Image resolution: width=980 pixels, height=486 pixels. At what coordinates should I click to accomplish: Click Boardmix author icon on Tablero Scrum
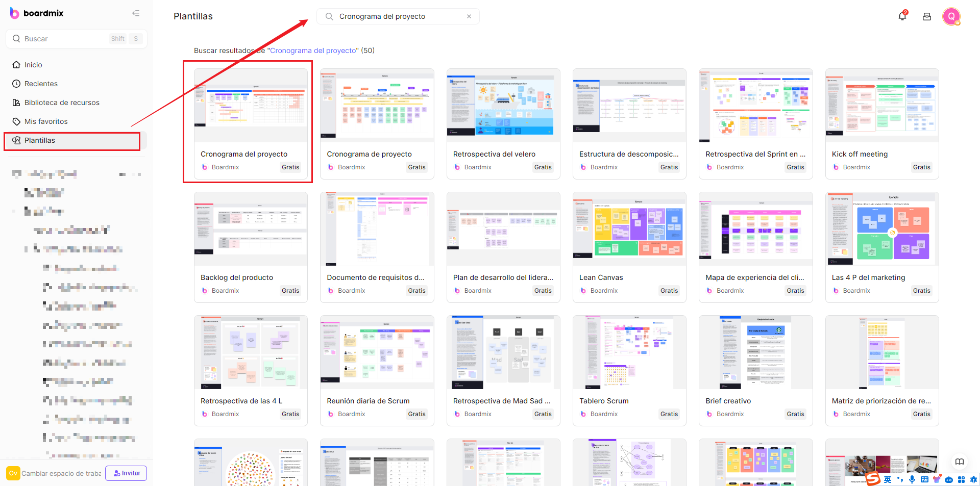(583, 414)
